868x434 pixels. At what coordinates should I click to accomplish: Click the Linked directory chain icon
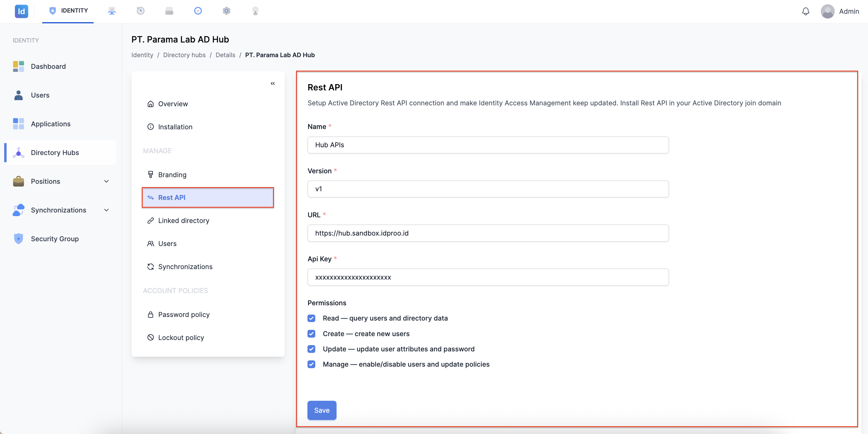[150, 221]
